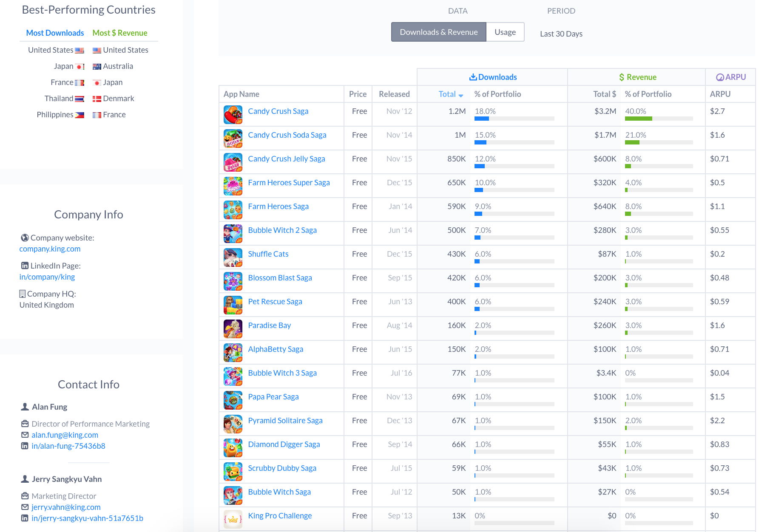Viewport: 773px width, 532px height.
Task: Open the in/company/king LinkedIn link
Action: coord(47,277)
